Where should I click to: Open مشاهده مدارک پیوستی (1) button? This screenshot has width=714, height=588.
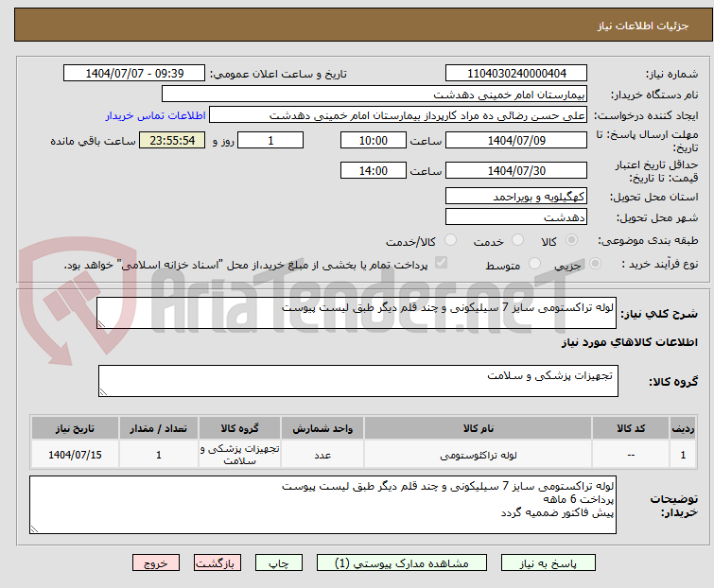(x=402, y=563)
